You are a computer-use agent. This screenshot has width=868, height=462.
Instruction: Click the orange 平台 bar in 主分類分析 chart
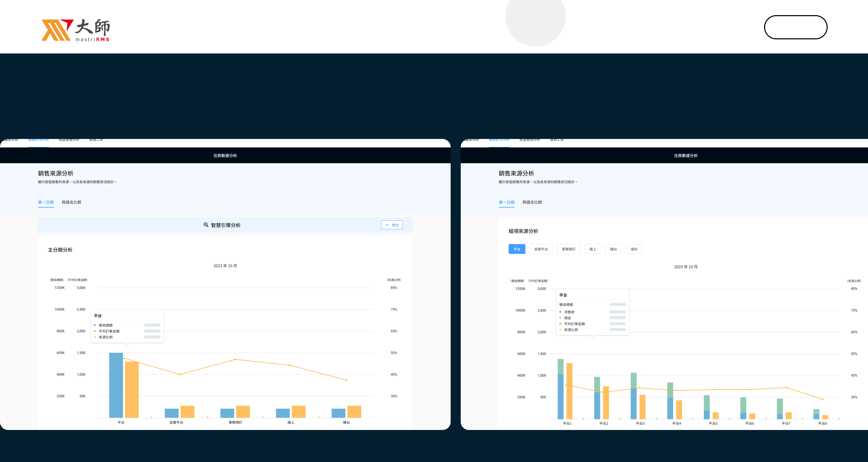[x=132, y=390]
